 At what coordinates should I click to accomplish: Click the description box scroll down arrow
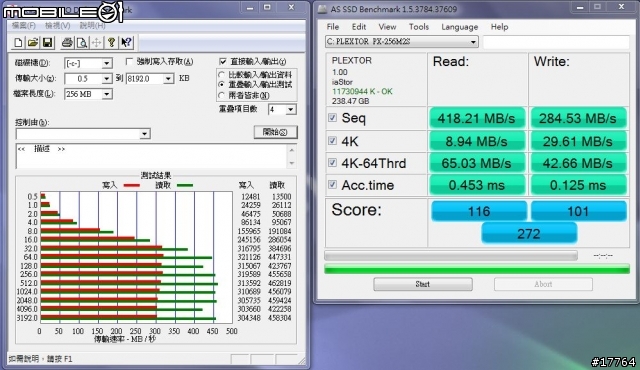pos(291,163)
